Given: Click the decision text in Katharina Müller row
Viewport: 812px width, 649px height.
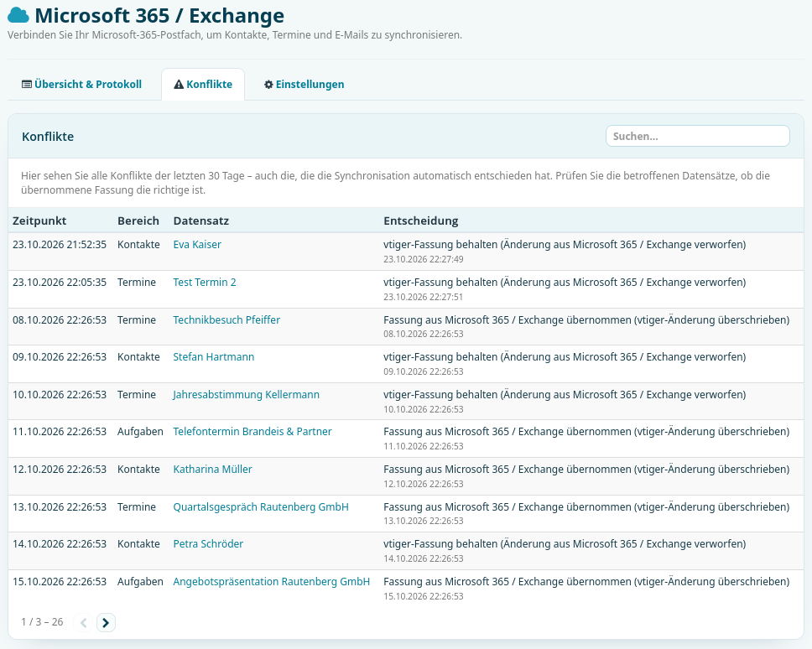Looking at the screenshot, I should click(x=586, y=469).
